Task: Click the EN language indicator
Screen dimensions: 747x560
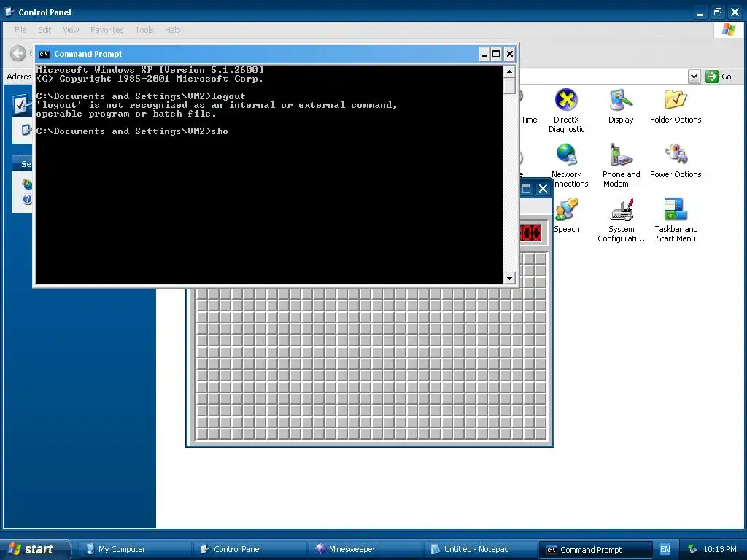Action: 665,549
